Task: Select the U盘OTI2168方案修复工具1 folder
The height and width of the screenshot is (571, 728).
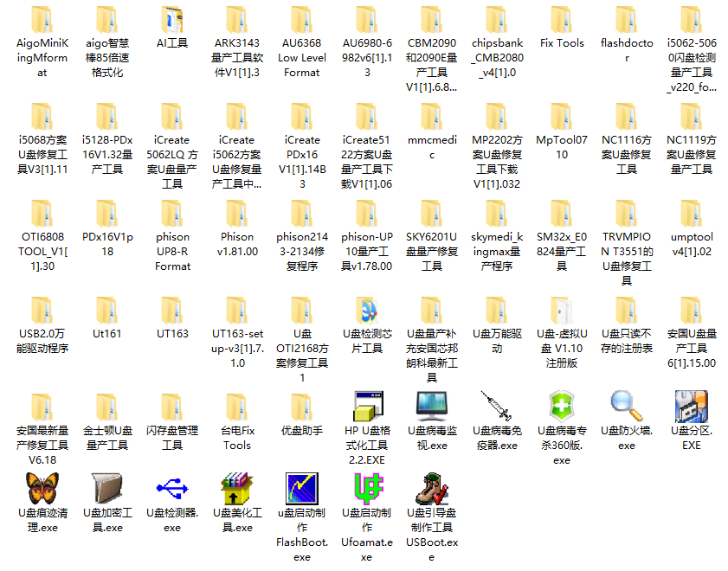Action: coord(302,310)
